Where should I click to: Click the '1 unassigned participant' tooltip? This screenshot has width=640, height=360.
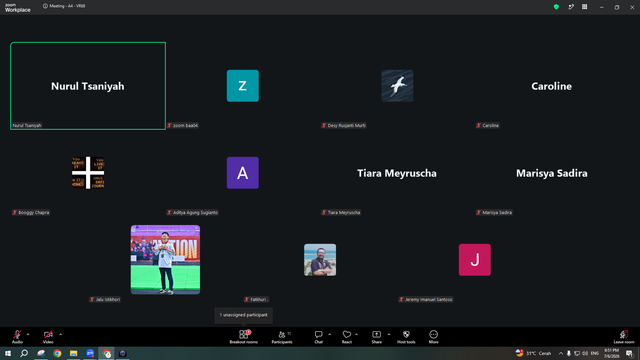[244, 315]
